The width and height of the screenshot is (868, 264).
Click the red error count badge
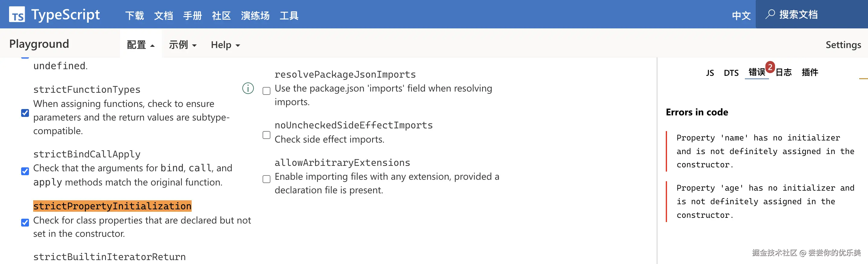(770, 67)
